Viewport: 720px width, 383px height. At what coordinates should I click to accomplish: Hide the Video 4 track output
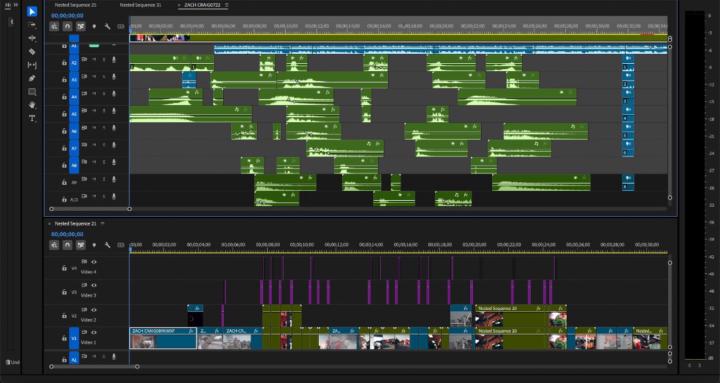[94, 262]
